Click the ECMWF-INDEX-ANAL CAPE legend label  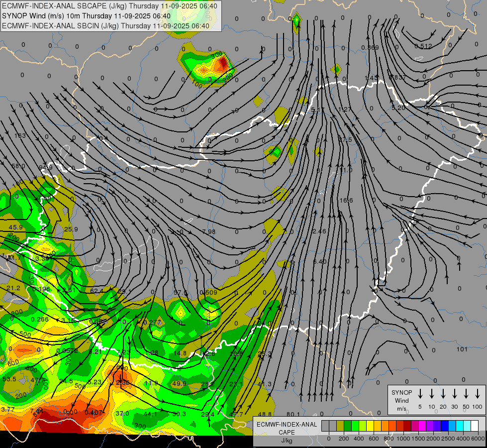tap(287, 428)
